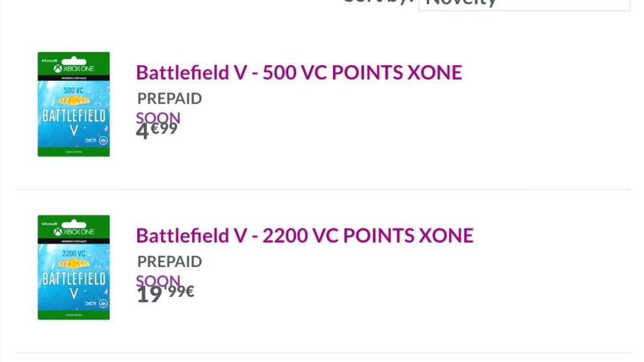Click the SOON status of the 2200 VC item
This screenshot has height=362, width=644.
coord(158,281)
